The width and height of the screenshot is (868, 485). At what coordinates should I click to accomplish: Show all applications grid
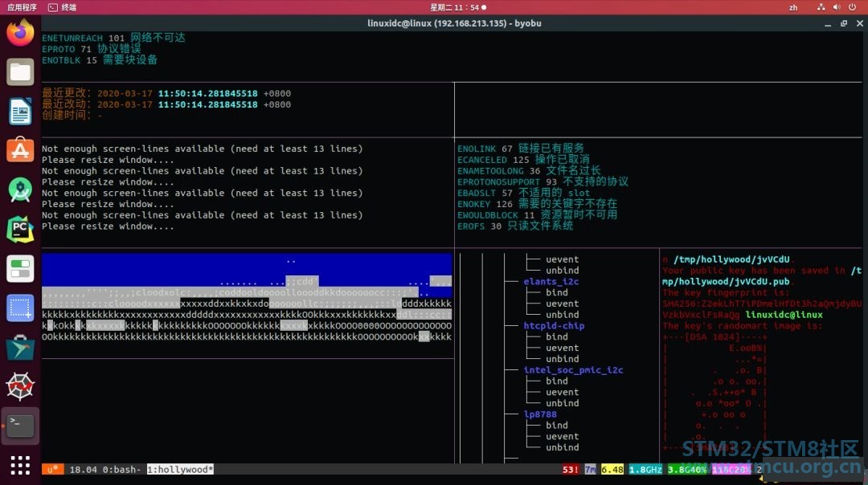[20, 465]
